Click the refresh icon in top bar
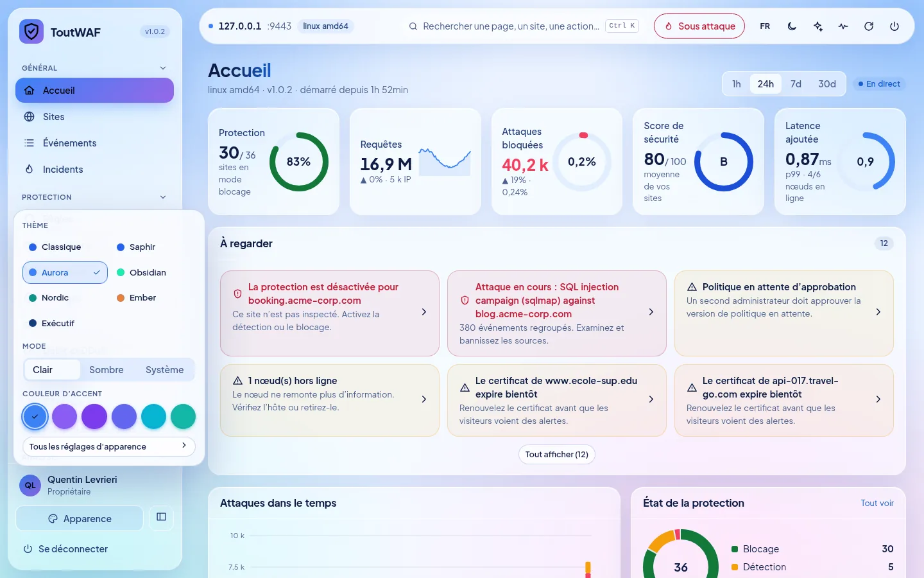924x578 pixels. (869, 26)
